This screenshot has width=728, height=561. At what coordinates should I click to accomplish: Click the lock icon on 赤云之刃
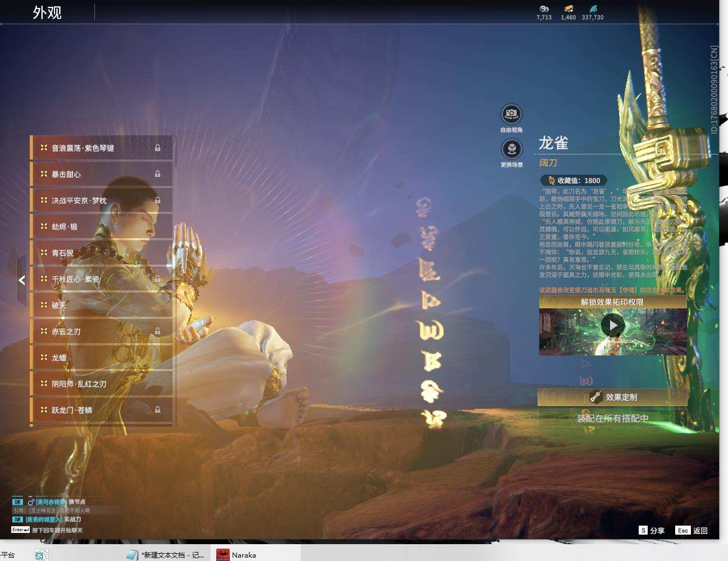click(x=158, y=331)
